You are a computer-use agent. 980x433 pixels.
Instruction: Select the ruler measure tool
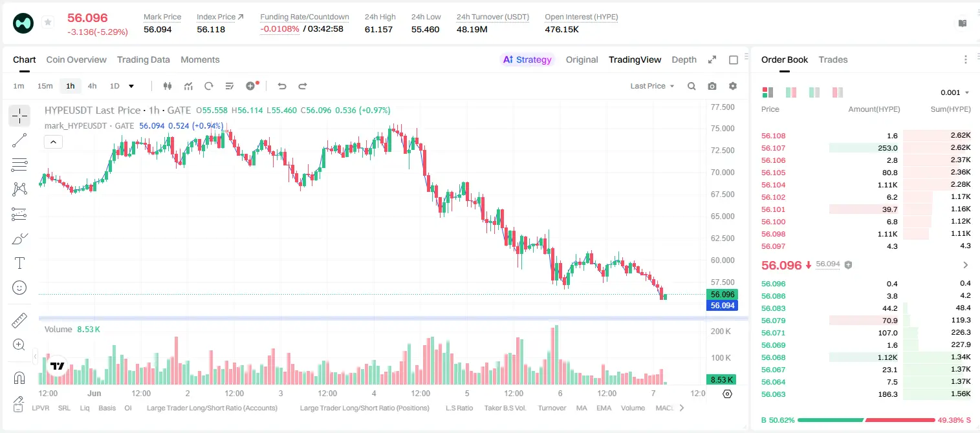pos(19,321)
